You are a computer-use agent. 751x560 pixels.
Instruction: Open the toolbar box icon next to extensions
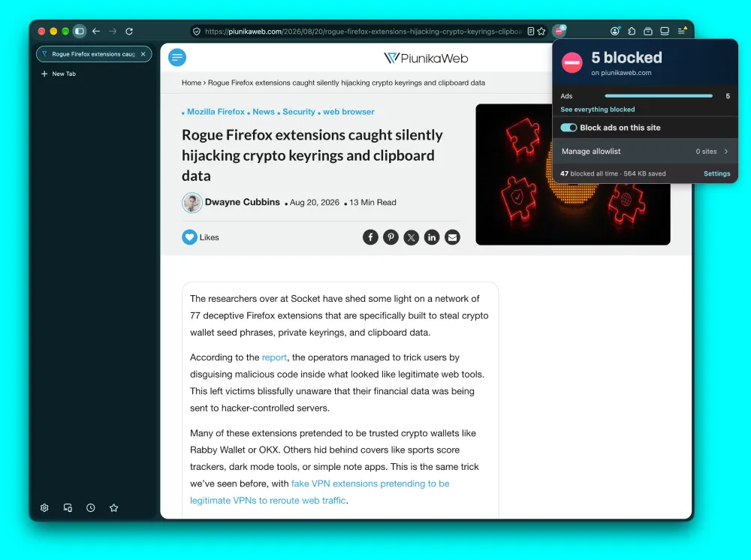point(648,31)
